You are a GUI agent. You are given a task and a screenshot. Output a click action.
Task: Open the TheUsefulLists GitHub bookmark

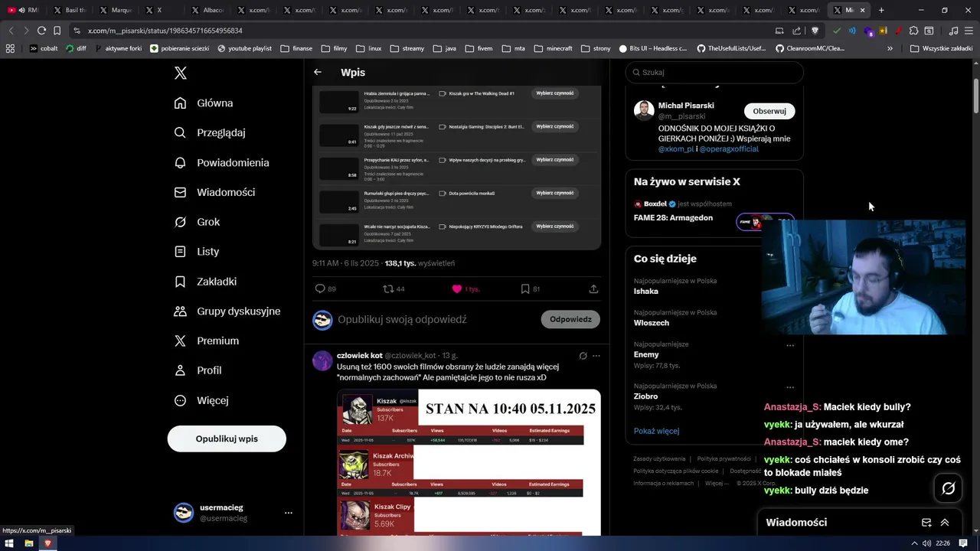click(731, 48)
